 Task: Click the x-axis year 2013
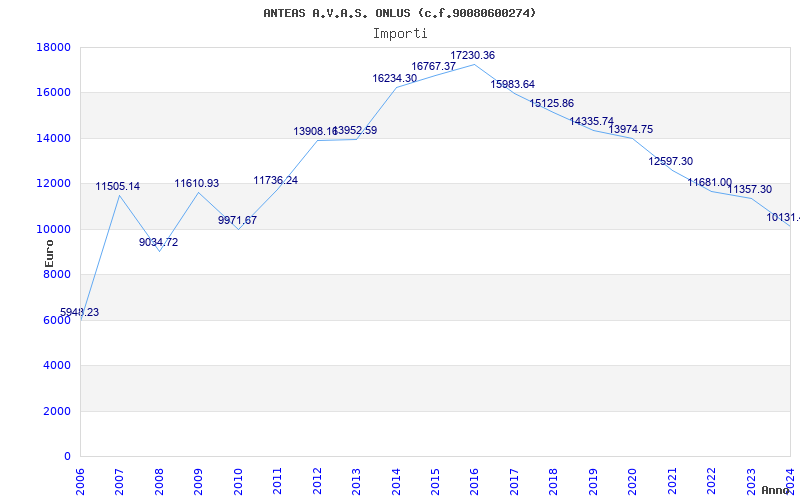click(x=356, y=481)
